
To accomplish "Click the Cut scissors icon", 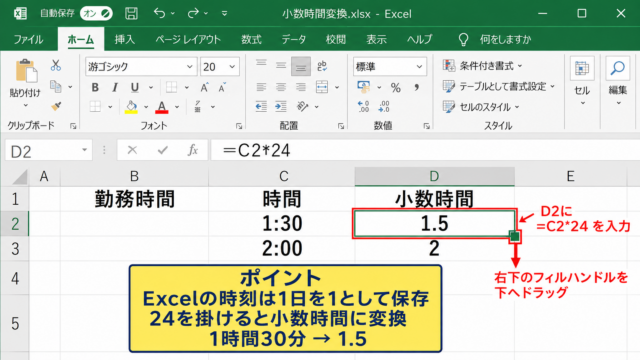I will pyautogui.click(x=56, y=65).
